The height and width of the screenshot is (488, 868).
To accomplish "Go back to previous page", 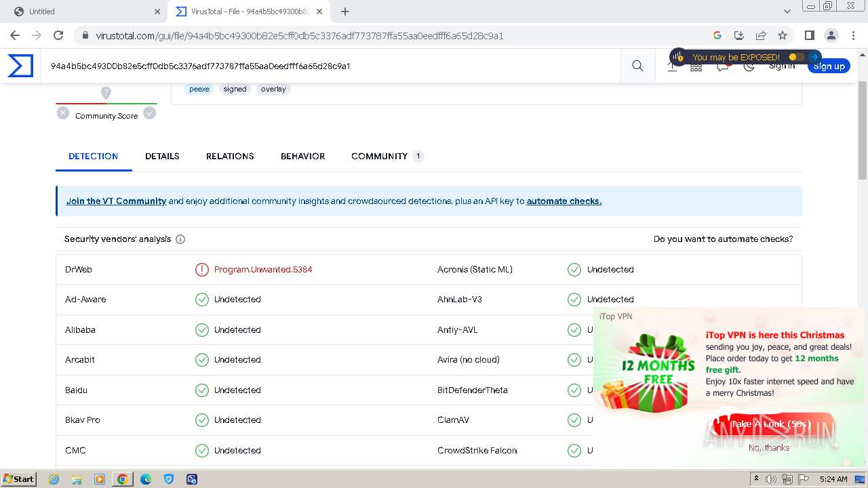I will (x=15, y=35).
